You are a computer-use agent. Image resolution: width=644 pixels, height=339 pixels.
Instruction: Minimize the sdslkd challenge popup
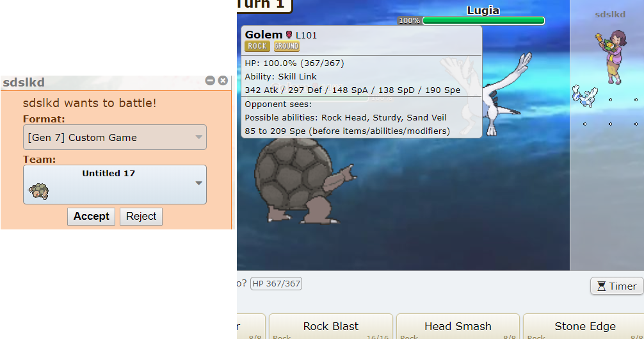[210, 81]
